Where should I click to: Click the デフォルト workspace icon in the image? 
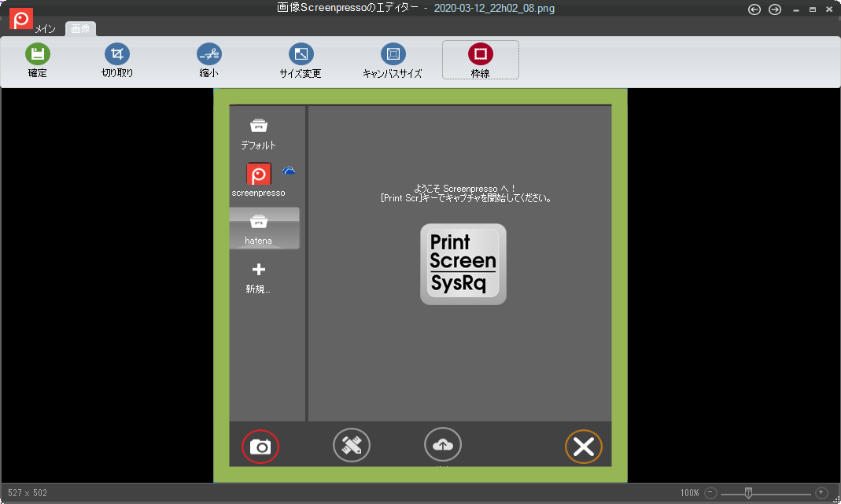(x=259, y=126)
